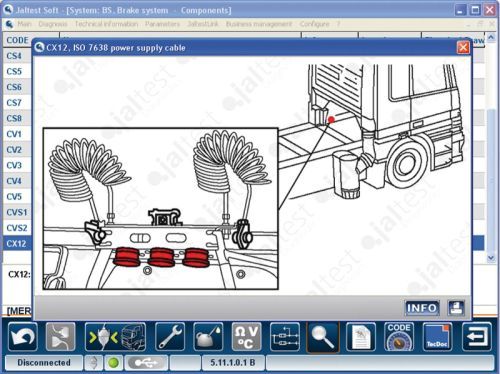Click the truck connection icon
This screenshot has height=374, width=500.
pyautogui.click(x=115, y=337)
